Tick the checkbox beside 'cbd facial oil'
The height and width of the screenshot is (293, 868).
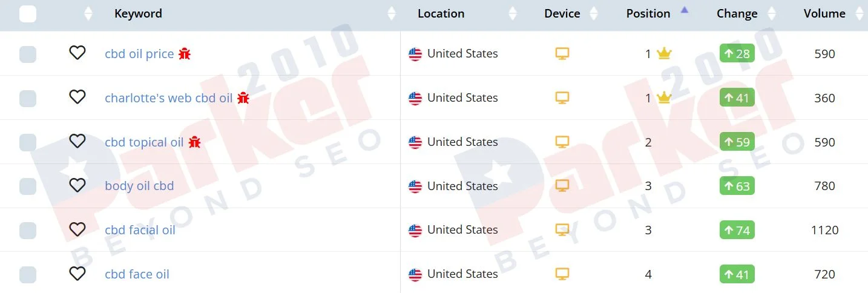coord(28,230)
